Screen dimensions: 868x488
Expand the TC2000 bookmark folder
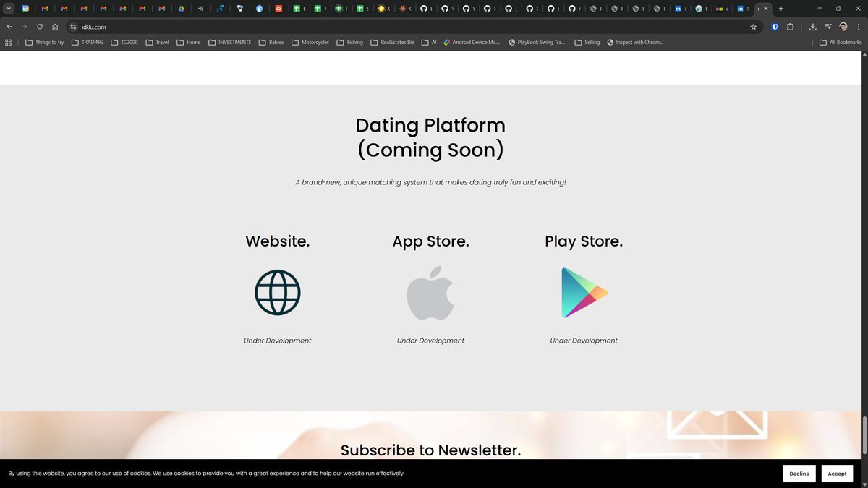point(124,43)
